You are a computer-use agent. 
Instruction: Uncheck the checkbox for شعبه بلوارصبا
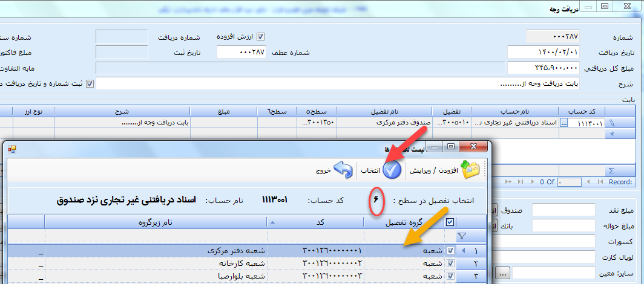click(450, 276)
